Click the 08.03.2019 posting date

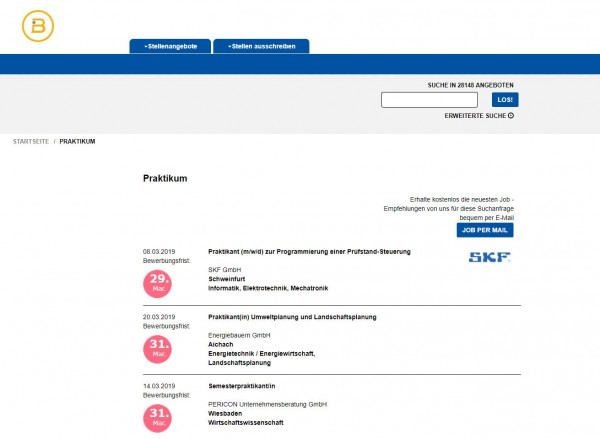pyautogui.click(x=159, y=251)
